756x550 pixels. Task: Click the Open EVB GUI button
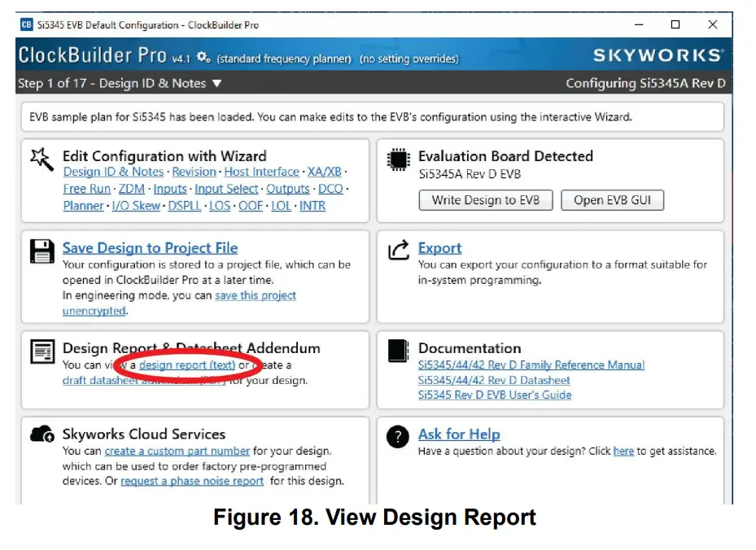613,200
